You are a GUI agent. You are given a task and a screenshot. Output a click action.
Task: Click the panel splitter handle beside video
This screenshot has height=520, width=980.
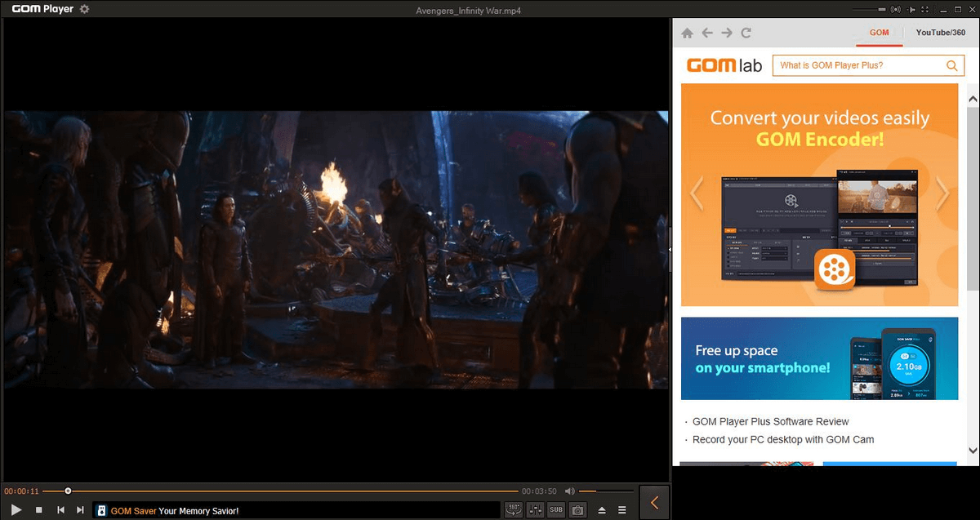click(x=670, y=249)
